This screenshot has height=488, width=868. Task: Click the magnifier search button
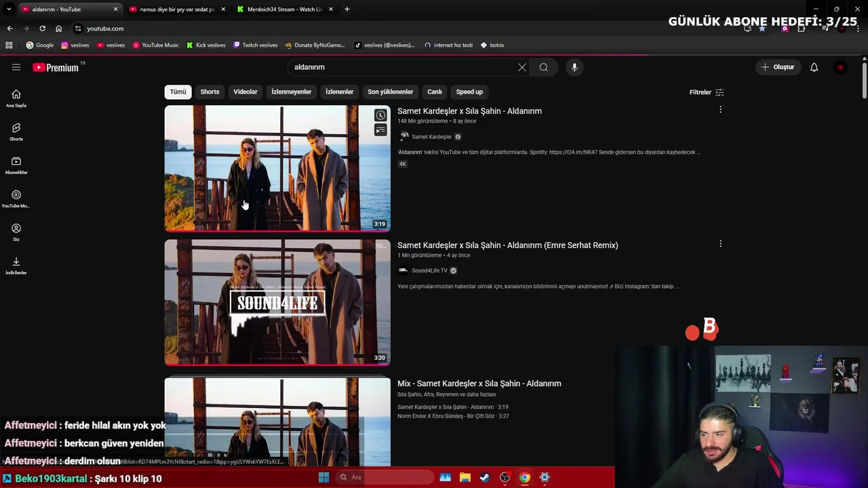pyautogui.click(x=544, y=67)
